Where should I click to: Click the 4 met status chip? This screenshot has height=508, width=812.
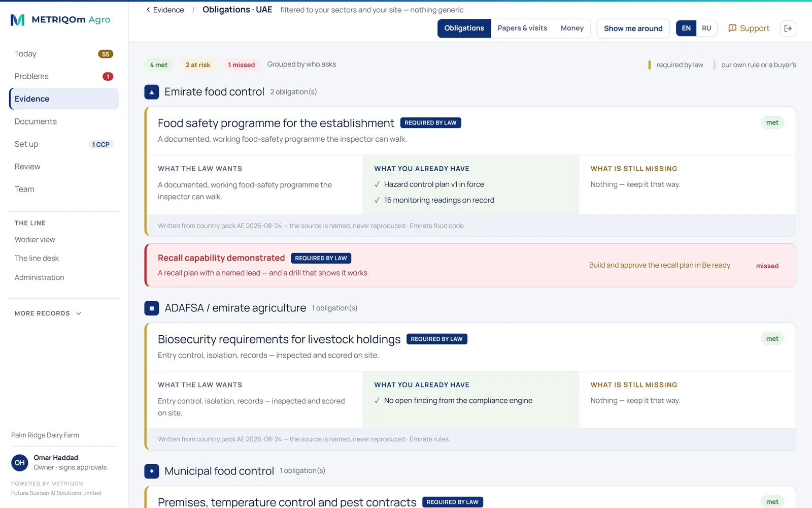coord(159,65)
